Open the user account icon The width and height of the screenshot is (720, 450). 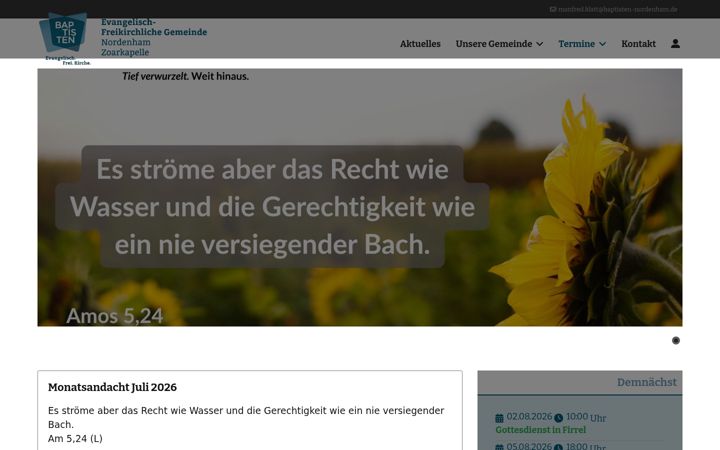(675, 44)
